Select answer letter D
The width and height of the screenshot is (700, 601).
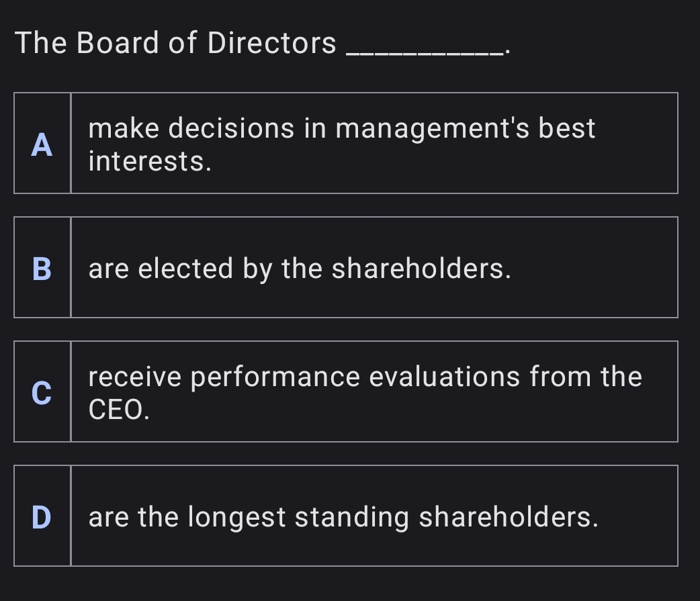(x=42, y=517)
